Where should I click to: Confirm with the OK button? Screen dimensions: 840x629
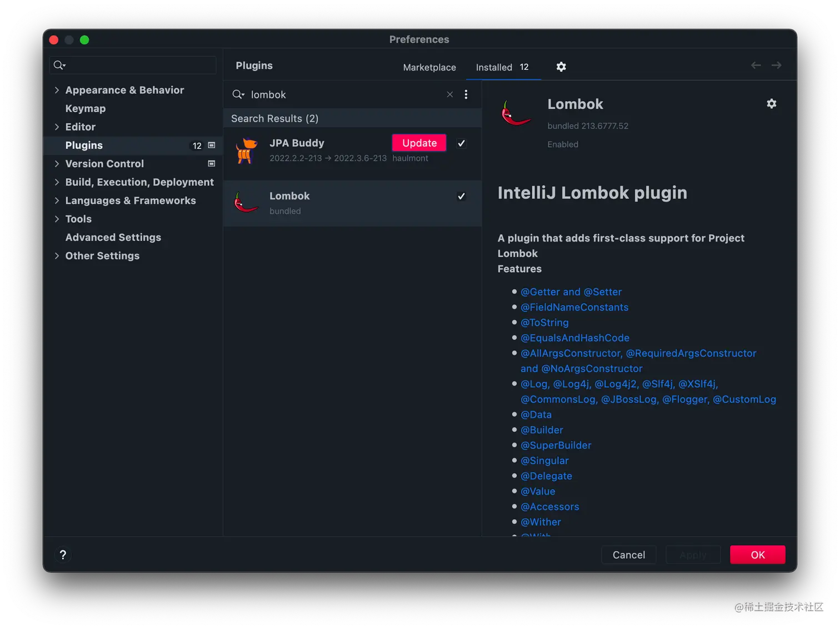(x=758, y=555)
